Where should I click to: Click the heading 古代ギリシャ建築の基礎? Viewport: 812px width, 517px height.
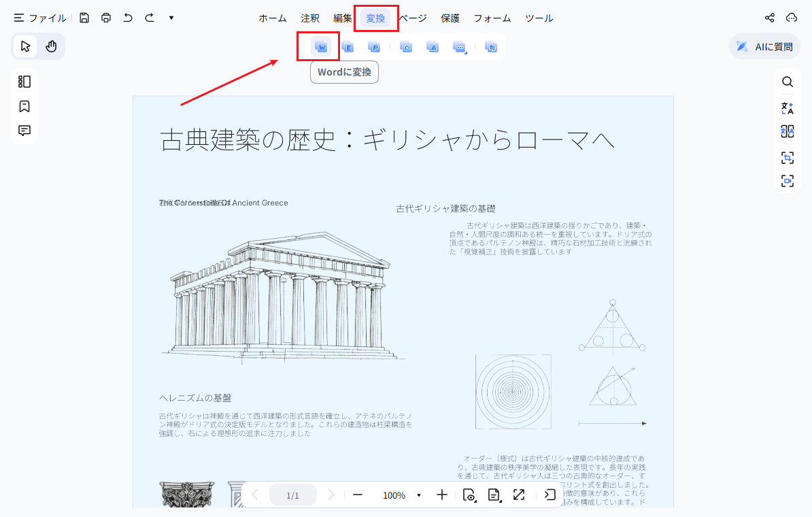446,208
